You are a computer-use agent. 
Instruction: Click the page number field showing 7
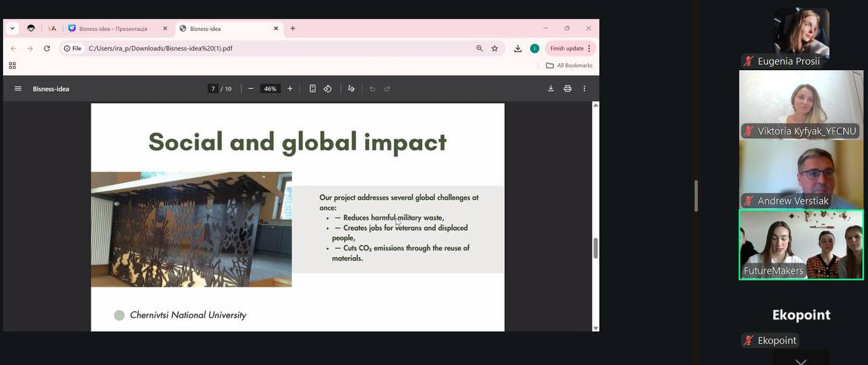pyautogui.click(x=214, y=89)
